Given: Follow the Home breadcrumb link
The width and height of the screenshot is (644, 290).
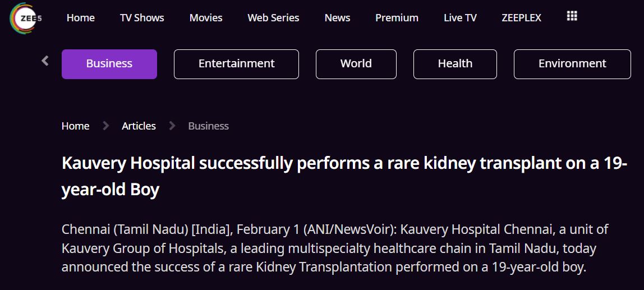Looking at the screenshot, I should (x=76, y=126).
